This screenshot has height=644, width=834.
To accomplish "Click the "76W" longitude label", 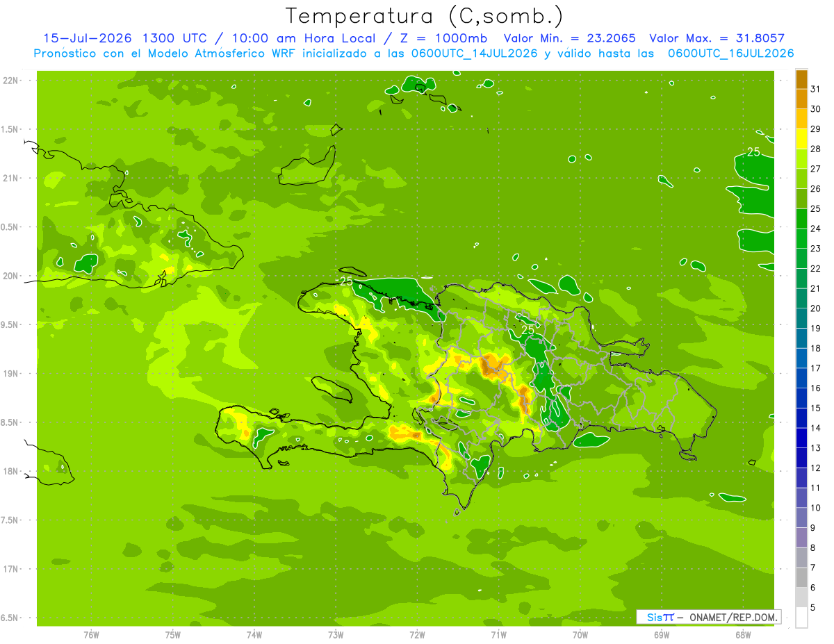I will [91, 635].
